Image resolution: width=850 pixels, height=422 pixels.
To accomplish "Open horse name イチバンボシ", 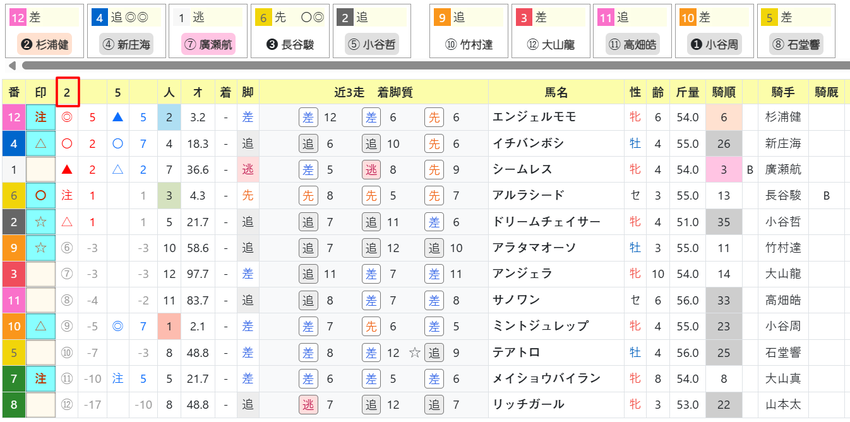I will tap(528, 144).
